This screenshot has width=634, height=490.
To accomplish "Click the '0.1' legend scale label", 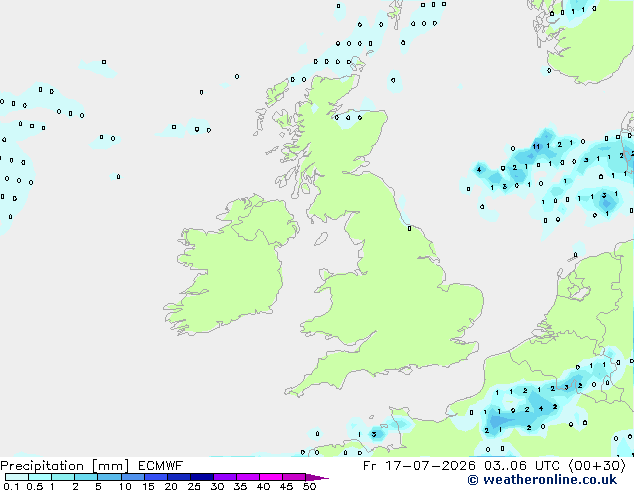I will coord(11,486).
